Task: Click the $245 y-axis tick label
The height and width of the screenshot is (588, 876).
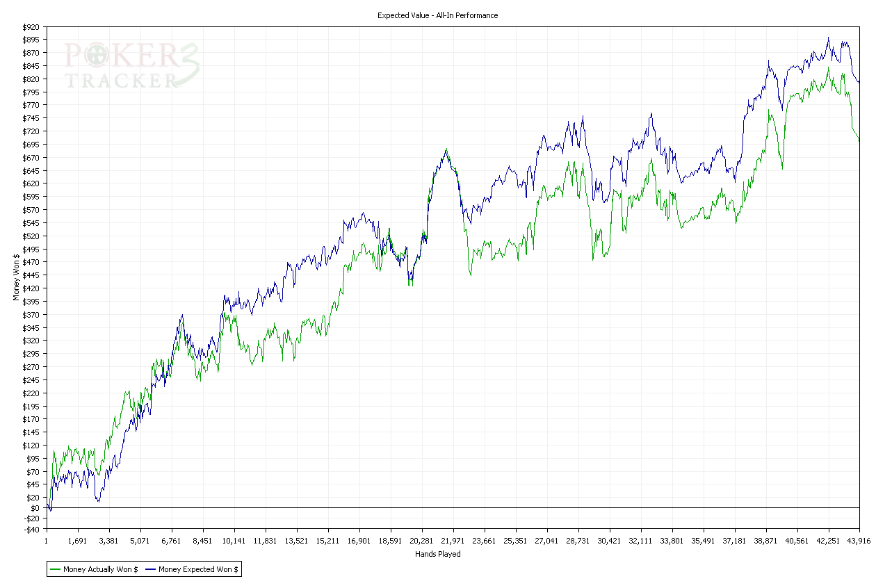Action: click(x=30, y=380)
